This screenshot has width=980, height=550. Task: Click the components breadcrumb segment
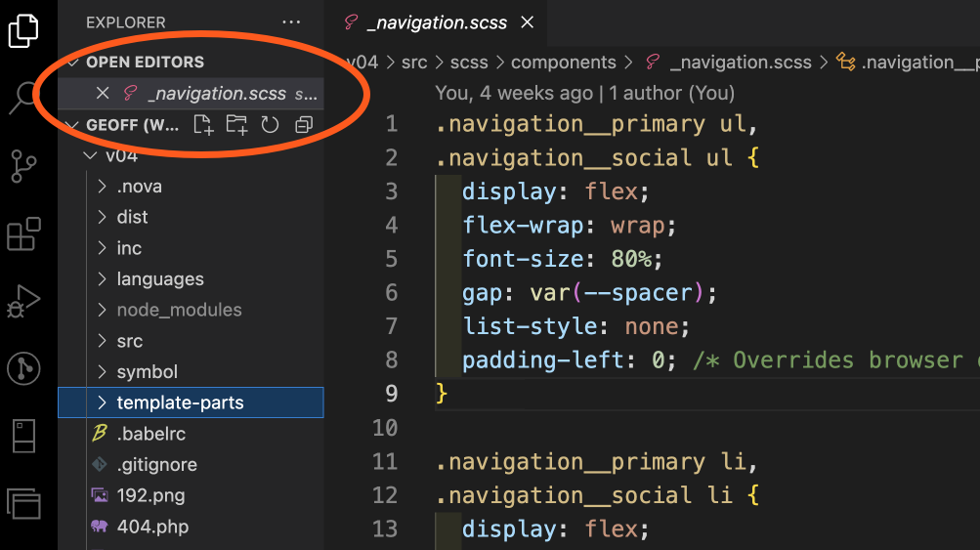tap(563, 62)
